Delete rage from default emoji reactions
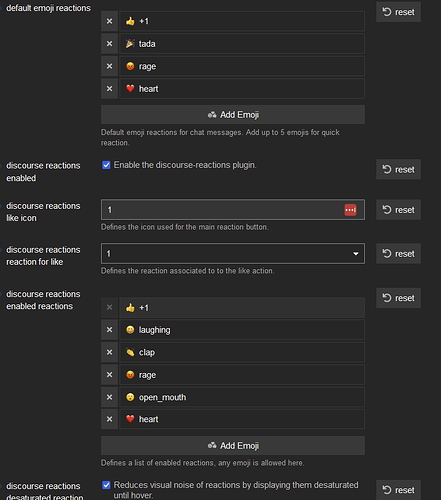The width and height of the screenshot is (441, 500). pyautogui.click(x=109, y=66)
